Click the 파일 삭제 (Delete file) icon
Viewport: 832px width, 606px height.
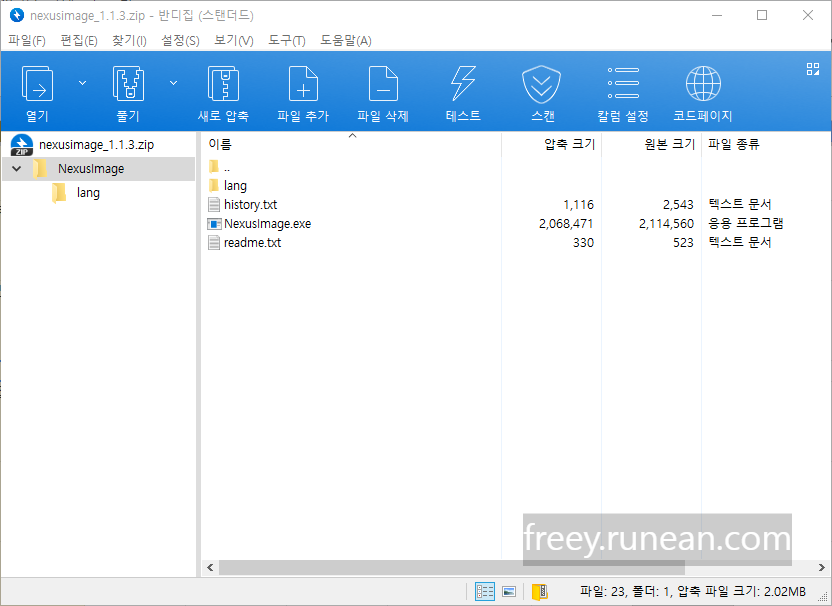click(x=383, y=84)
